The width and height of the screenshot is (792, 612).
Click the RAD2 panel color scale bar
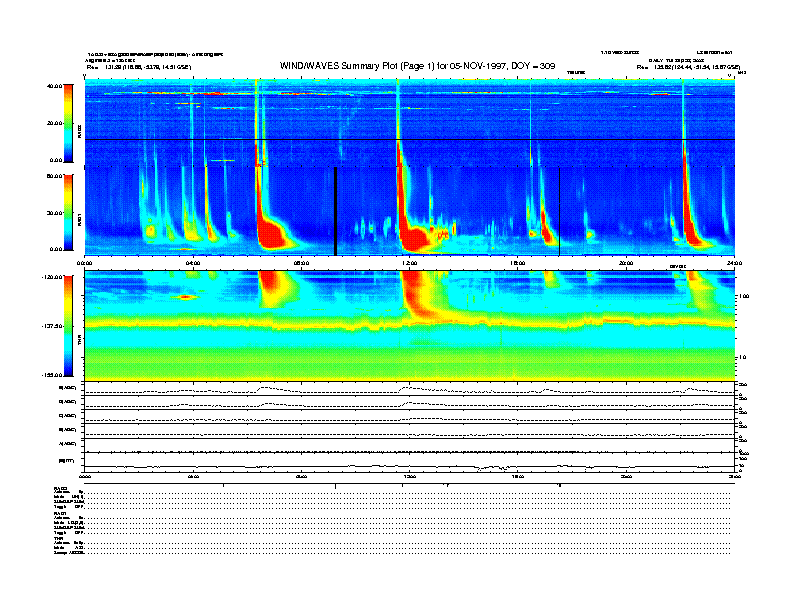tap(68, 123)
